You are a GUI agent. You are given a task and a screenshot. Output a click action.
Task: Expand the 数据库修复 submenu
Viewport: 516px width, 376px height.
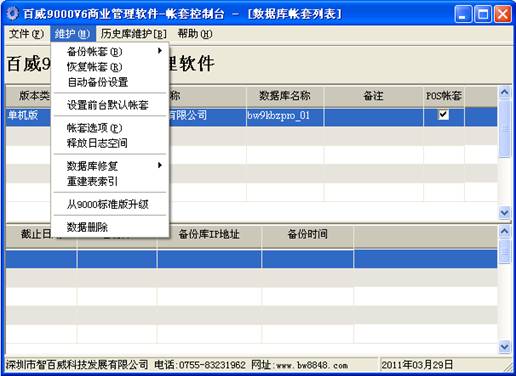(x=110, y=166)
